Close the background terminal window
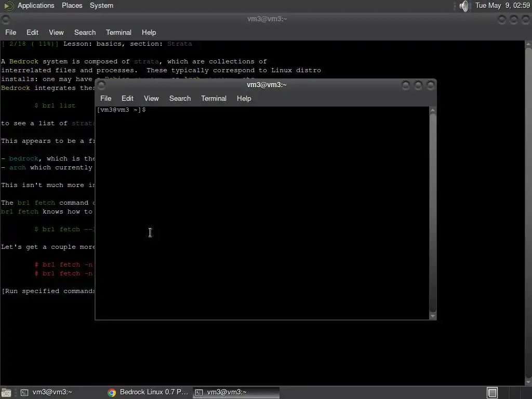Viewport: 532px width, 399px height. coord(525,20)
